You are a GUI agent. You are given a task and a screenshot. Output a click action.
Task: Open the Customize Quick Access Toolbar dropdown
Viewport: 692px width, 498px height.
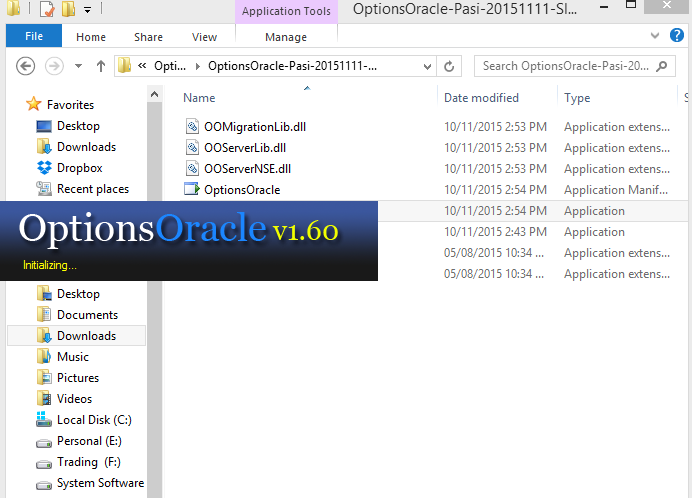87,10
